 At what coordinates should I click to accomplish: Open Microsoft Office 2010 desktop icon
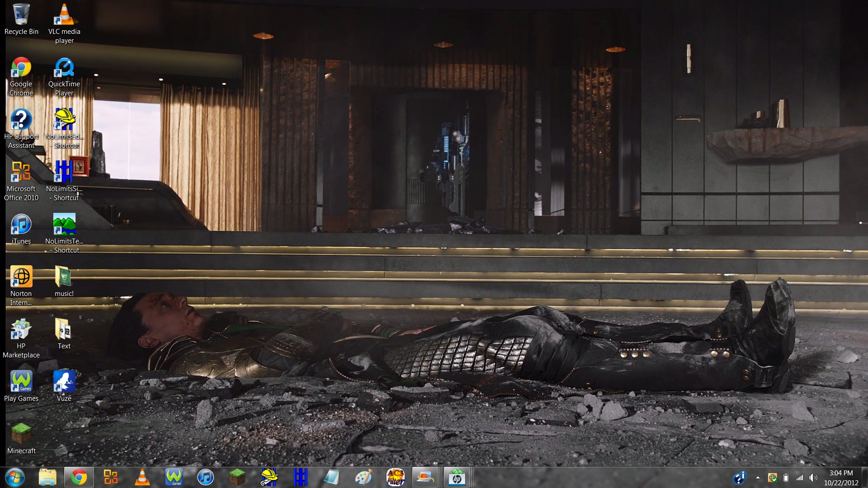point(21,181)
